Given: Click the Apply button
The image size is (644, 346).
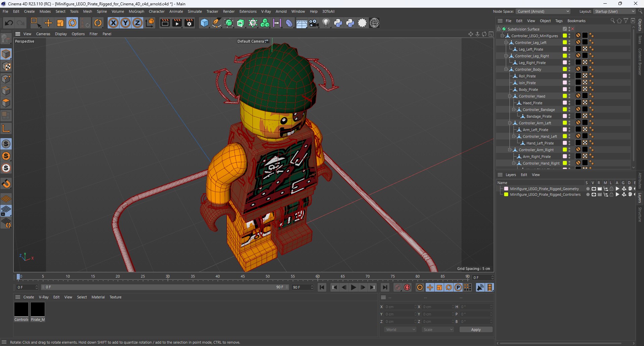Looking at the screenshot, I should [x=476, y=330].
